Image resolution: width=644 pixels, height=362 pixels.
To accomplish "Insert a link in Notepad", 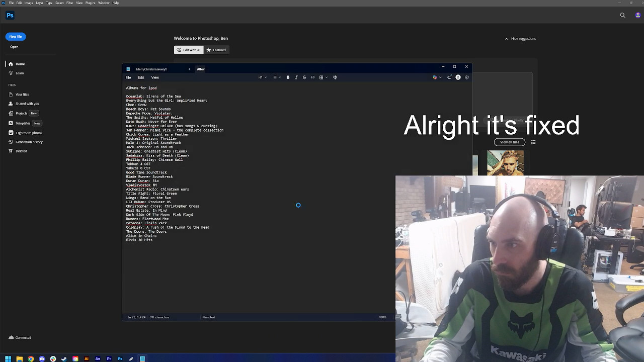I will (312, 77).
